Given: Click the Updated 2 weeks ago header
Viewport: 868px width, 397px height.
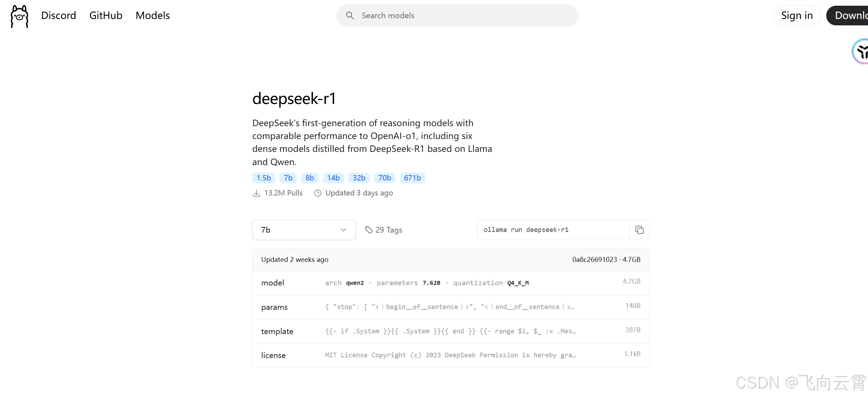Looking at the screenshot, I should pos(295,260).
